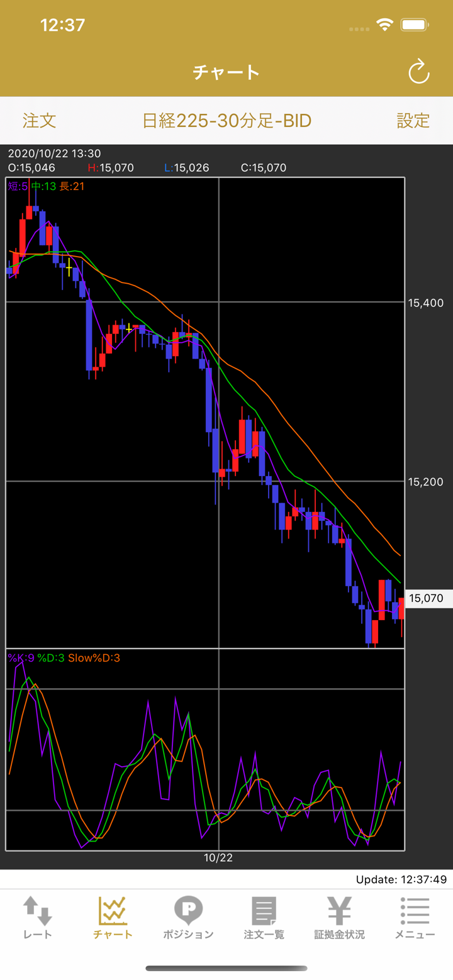The width and height of the screenshot is (453, 980).
Task: Refresh the chart using the reload icon
Action: click(418, 72)
